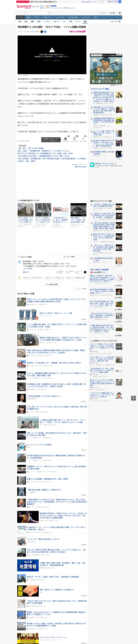
Task: React with わかりやすい lightbulb icon
Action: [74, 139]
